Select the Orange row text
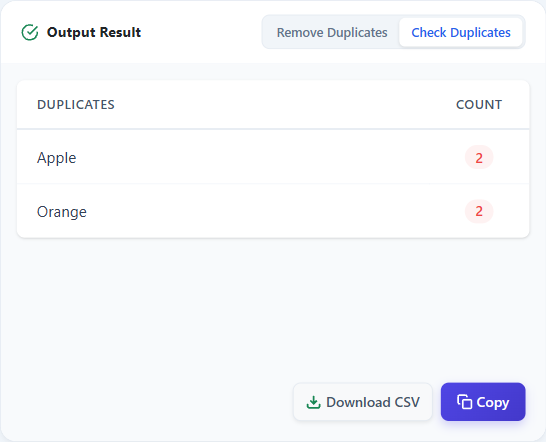The height and width of the screenshot is (442, 546). [x=62, y=212]
